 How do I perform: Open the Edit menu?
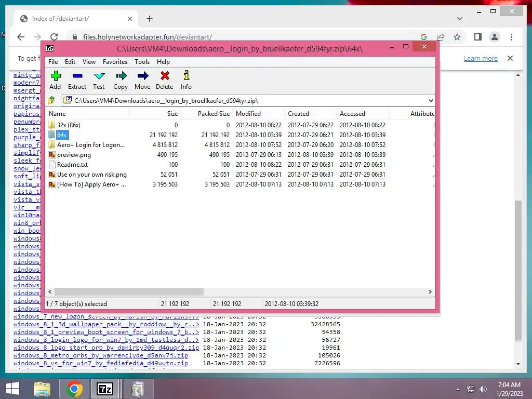pyautogui.click(x=70, y=62)
